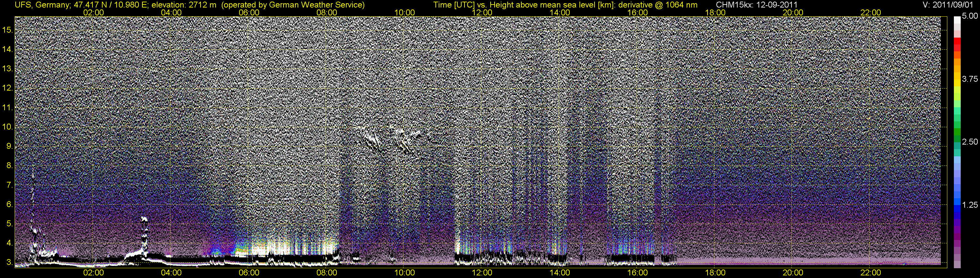Click the '2.50' color scale value
Screen dimensions: 980x278
coord(970,142)
